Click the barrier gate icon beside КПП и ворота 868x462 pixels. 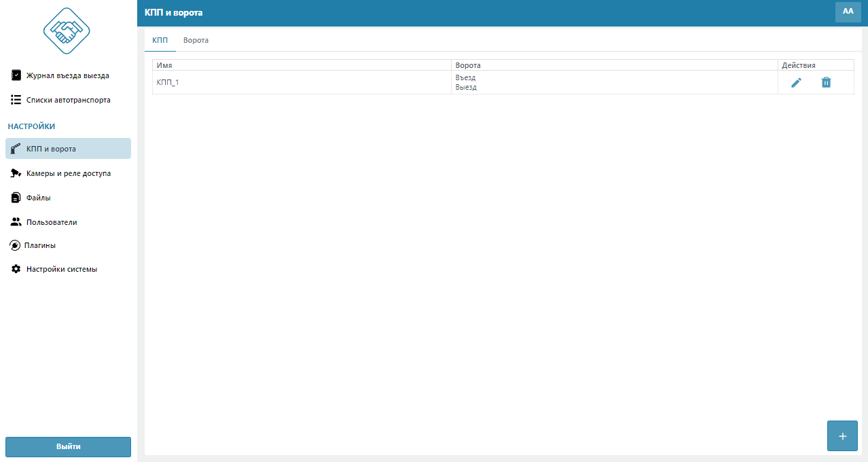click(x=16, y=149)
